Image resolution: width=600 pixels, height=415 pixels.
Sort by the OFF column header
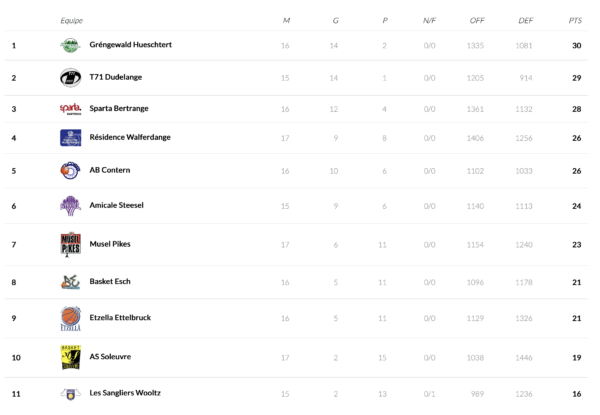click(x=477, y=20)
